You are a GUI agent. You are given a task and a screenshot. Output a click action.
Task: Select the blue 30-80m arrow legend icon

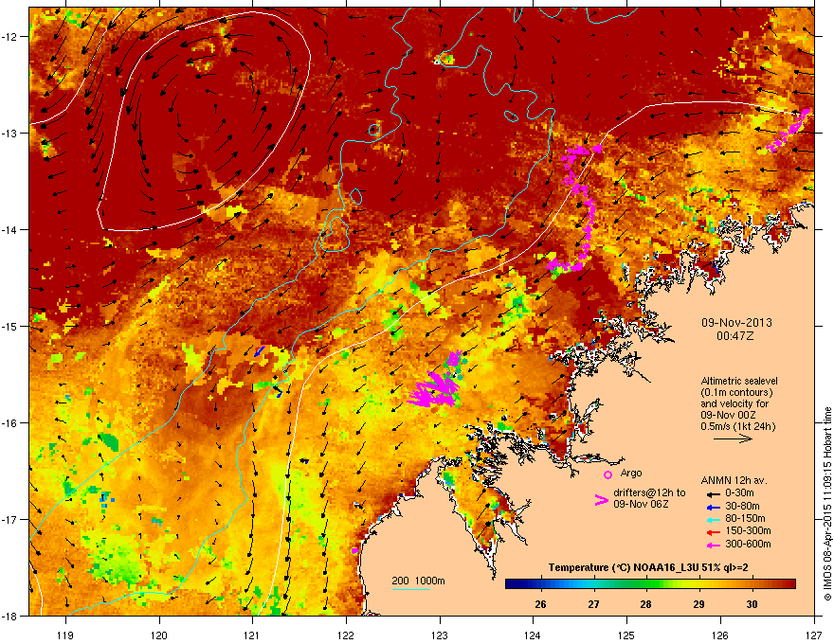pyautogui.click(x=714, y=507)
